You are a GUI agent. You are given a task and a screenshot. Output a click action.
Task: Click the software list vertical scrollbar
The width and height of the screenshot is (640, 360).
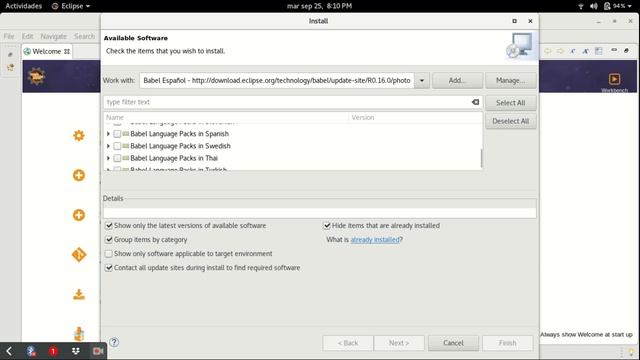pos(481,158)
